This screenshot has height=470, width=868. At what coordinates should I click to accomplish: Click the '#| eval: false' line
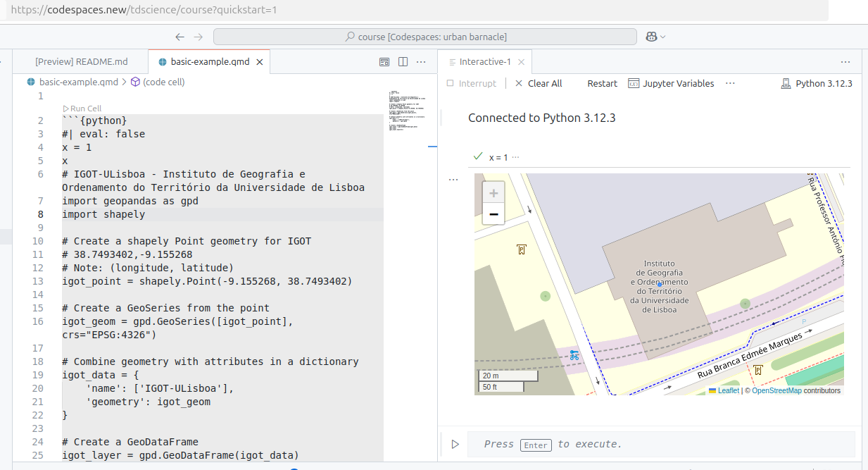click(103, 134)
